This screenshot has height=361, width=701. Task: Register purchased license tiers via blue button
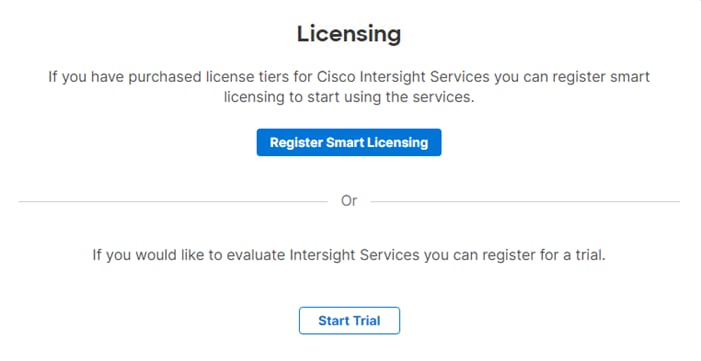tap(349, 142)
